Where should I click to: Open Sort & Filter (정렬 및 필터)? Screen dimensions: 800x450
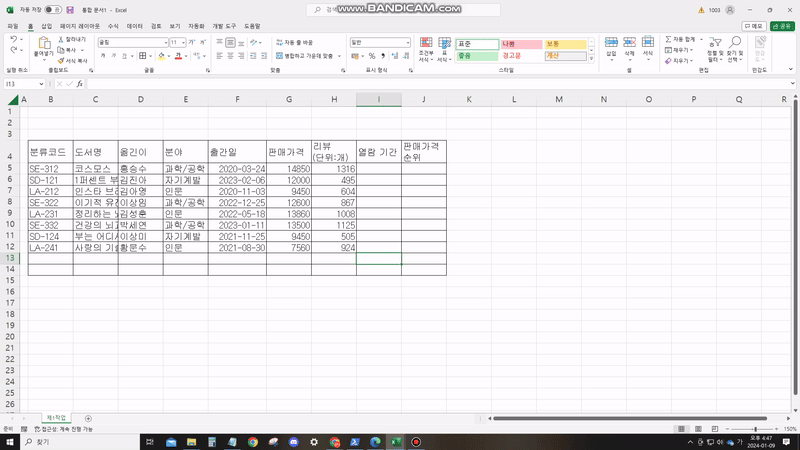point(715,49)
